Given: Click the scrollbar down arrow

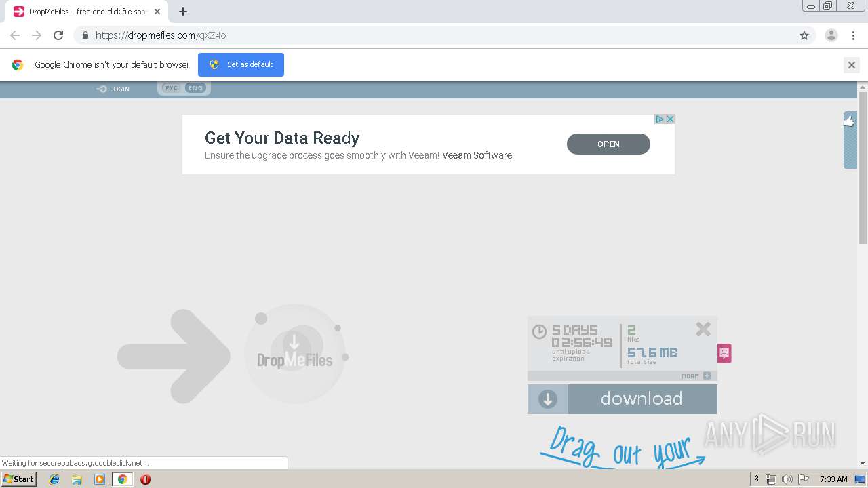Looking at the screenshot, I should [x=863, y=463].
